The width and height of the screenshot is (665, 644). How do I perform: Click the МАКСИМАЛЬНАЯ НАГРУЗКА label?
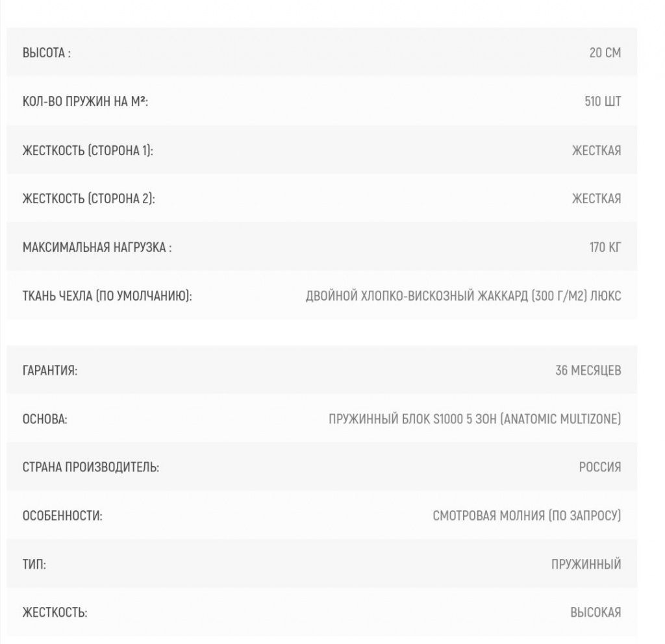(97, 247)
